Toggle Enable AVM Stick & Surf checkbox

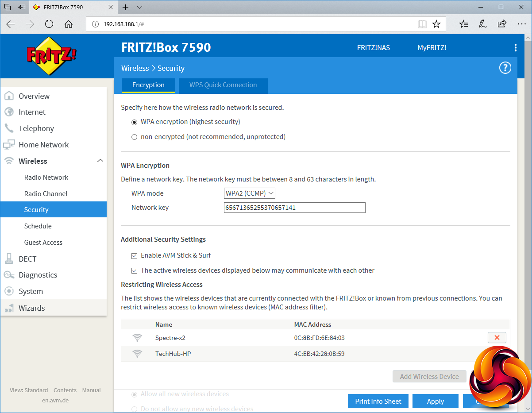(x=135, y=256)
